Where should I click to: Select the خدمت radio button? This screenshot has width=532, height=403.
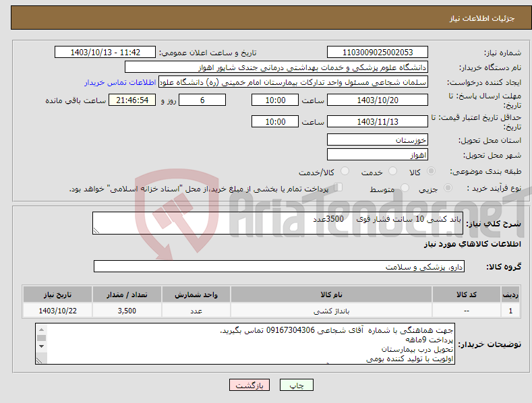click(x=392, y=171)
